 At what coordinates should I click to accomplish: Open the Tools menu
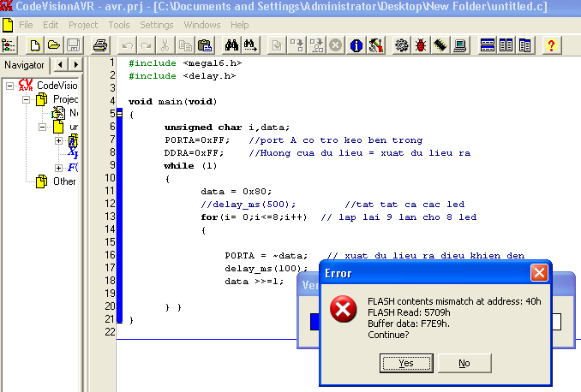[119, 25]
